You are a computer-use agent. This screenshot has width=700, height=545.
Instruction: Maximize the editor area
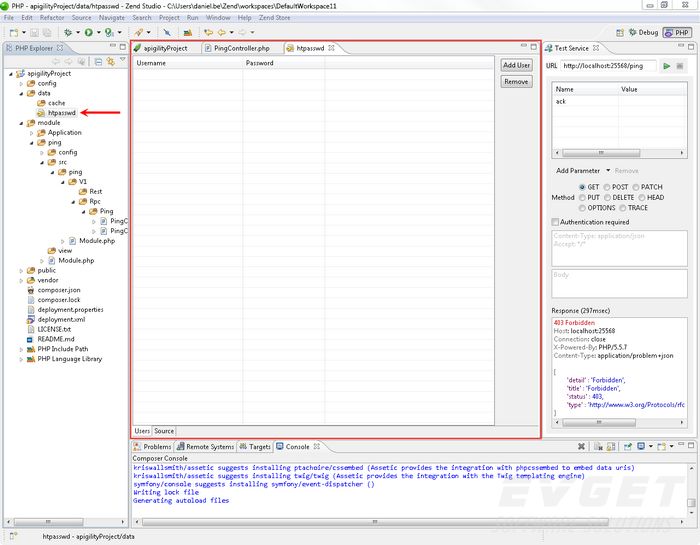(x=533, y=46)
